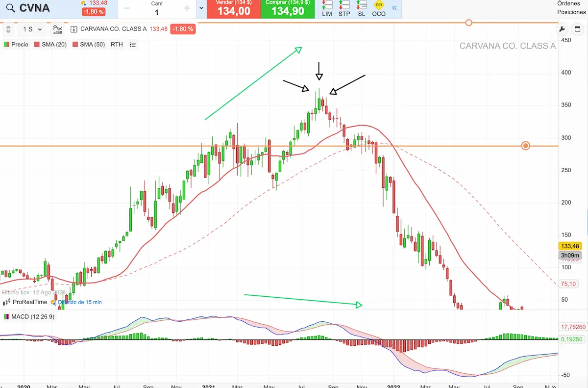The width and height of the screenshot is (588, 388).
Task: Open the 1 S timeframe dropdown
Action: tap(32, 29)
